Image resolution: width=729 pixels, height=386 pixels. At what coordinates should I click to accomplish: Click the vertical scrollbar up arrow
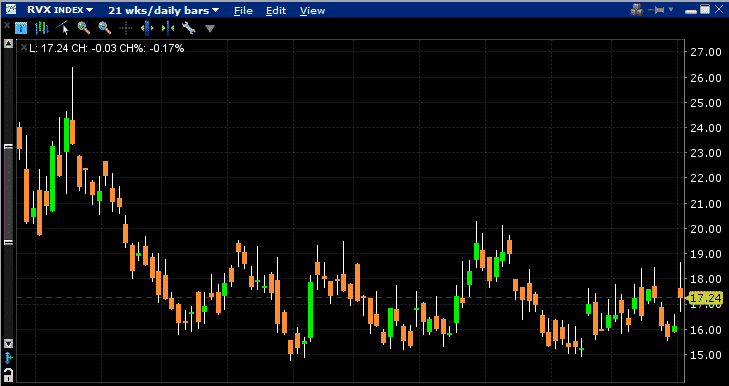[x=8, y=44]
